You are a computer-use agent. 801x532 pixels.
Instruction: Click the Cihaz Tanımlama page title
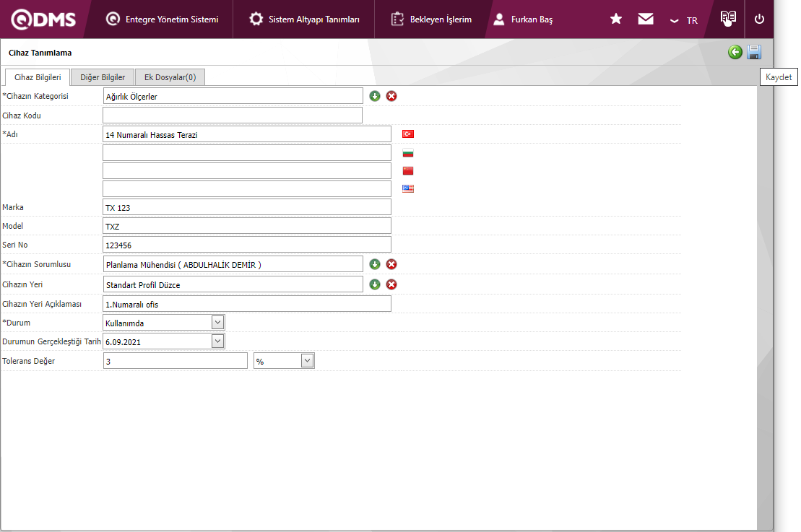point(40,53)
